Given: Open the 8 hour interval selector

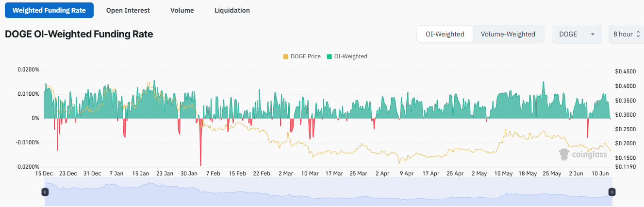Looking at the screenshot, I should [x=625, y=34].
